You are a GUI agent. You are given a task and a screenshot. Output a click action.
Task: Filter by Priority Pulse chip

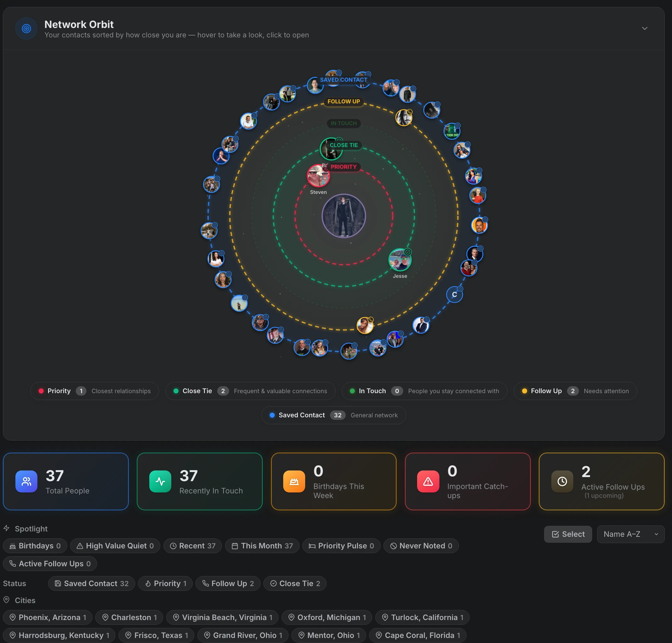(341, 546)
